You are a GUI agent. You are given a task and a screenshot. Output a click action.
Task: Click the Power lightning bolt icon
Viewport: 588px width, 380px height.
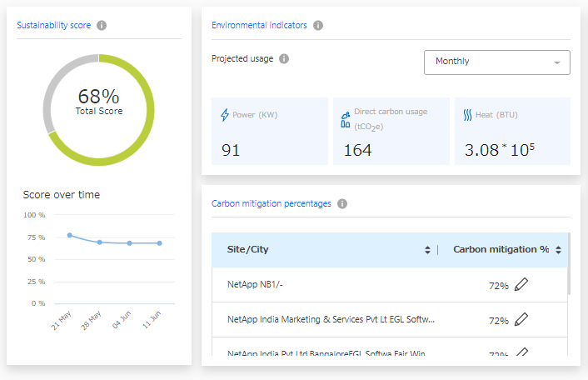224,115
